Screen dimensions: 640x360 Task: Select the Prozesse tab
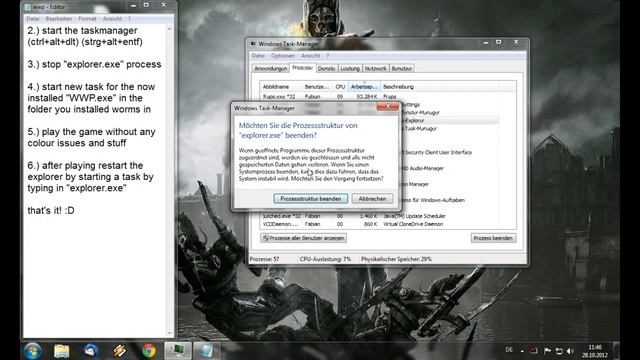(302, 68)
